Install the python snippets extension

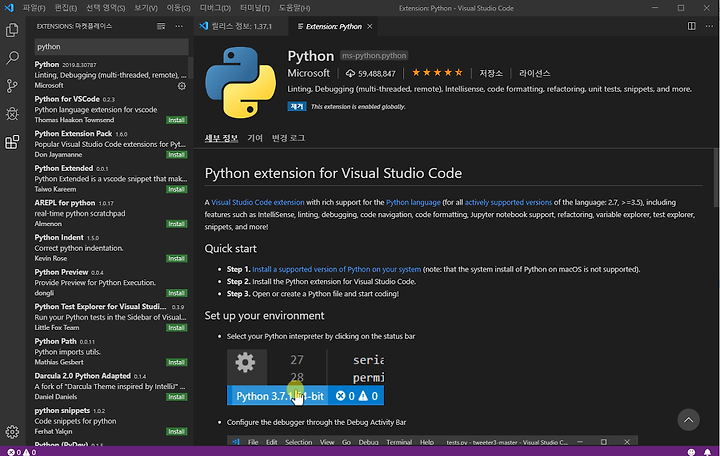click(176, 432)
